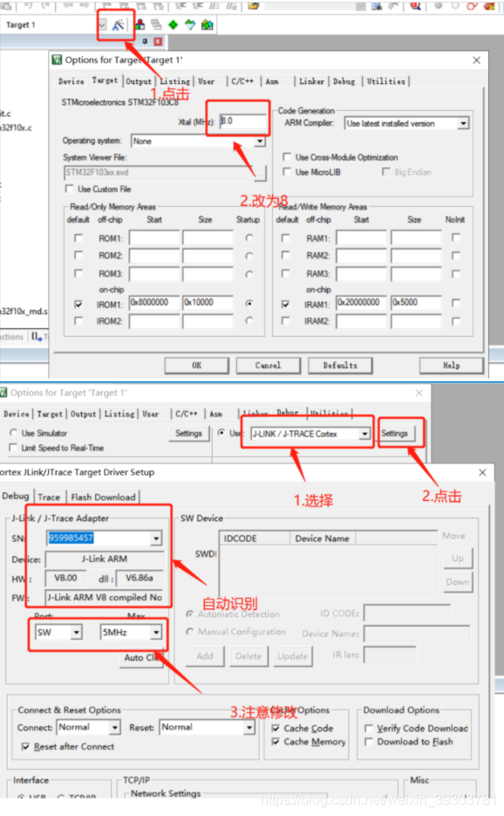Click the IROM1 Start address field

pos(154,303)
